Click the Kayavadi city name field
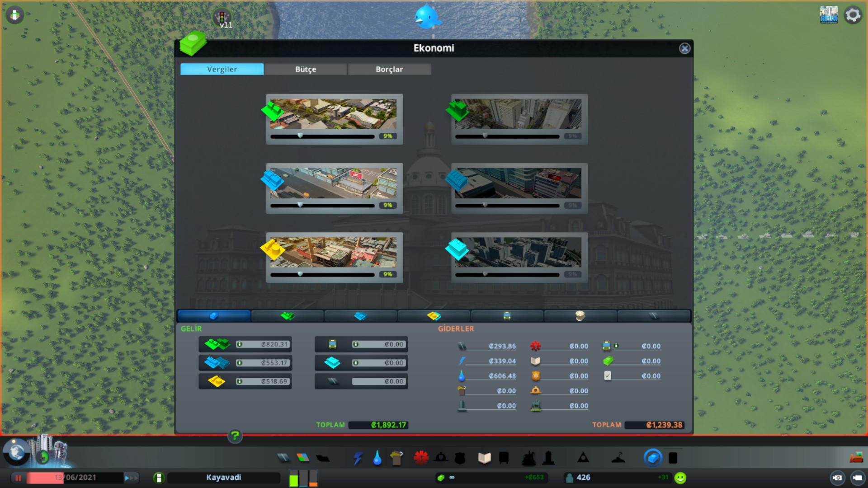The image size is (868, 488). point(223,478)
